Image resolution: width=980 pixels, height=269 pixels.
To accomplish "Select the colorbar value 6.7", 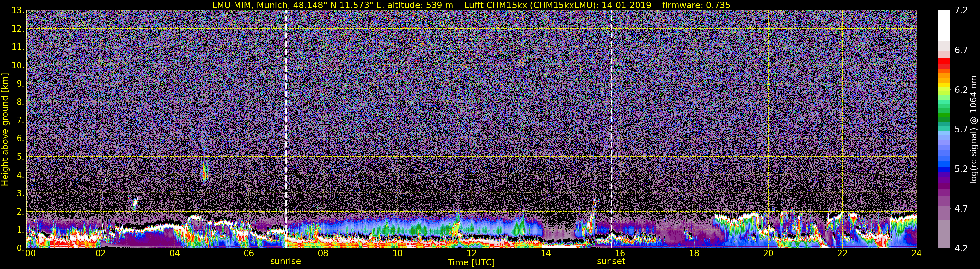I will [x=961, y=50].
